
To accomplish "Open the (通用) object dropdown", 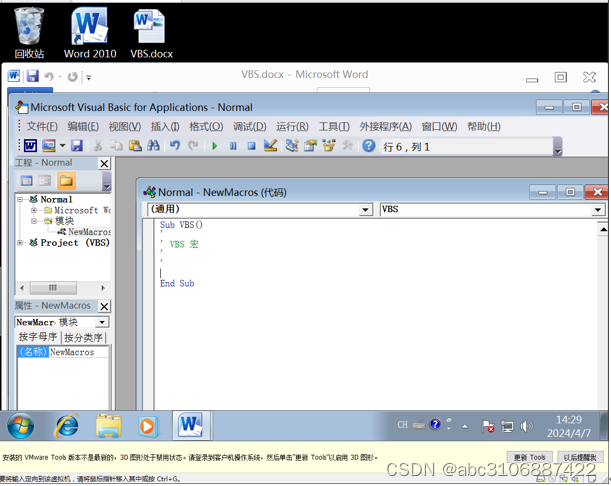I will point(365,210).
